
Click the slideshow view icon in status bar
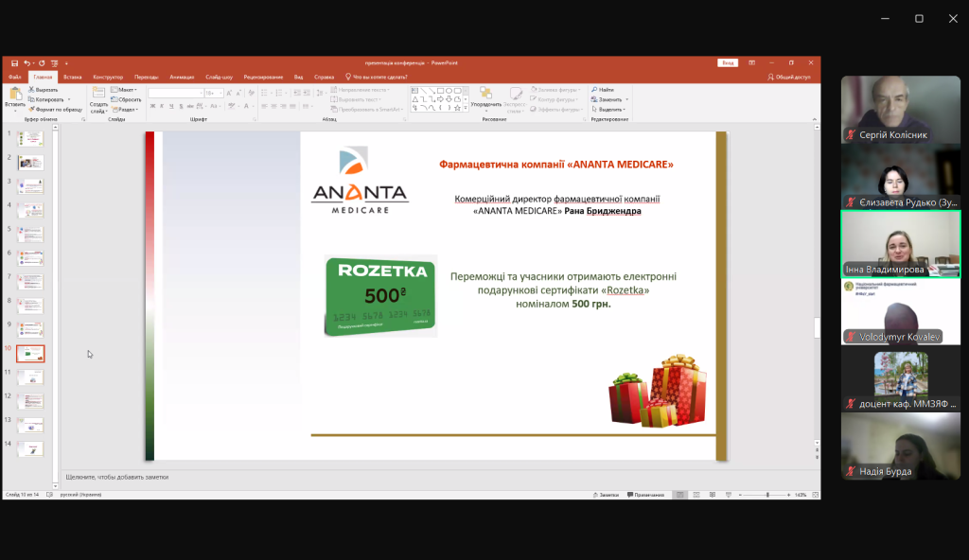tap(729, 495)
